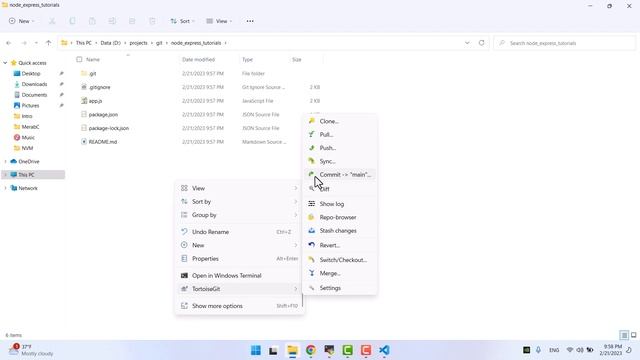This screenshot has width=640, height=360.
Task: Open the Sort dropdown in toolbar
Action: tap(182, 21)
